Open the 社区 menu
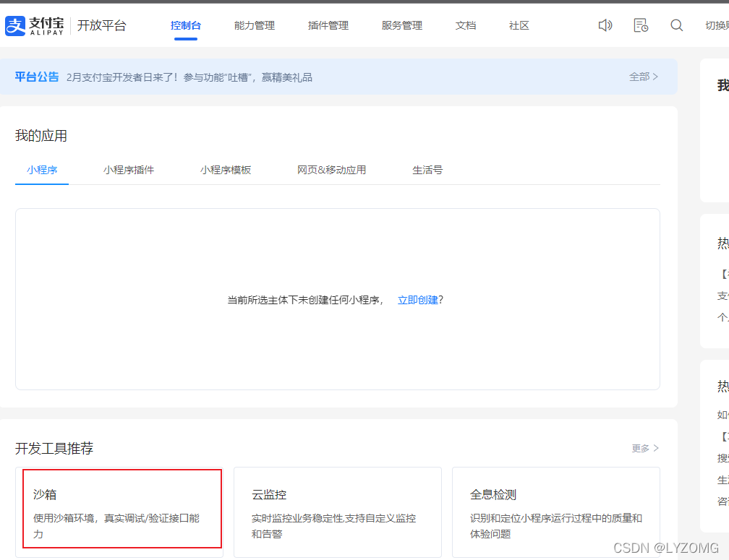 pyautogui.click(x=519, y=25)
